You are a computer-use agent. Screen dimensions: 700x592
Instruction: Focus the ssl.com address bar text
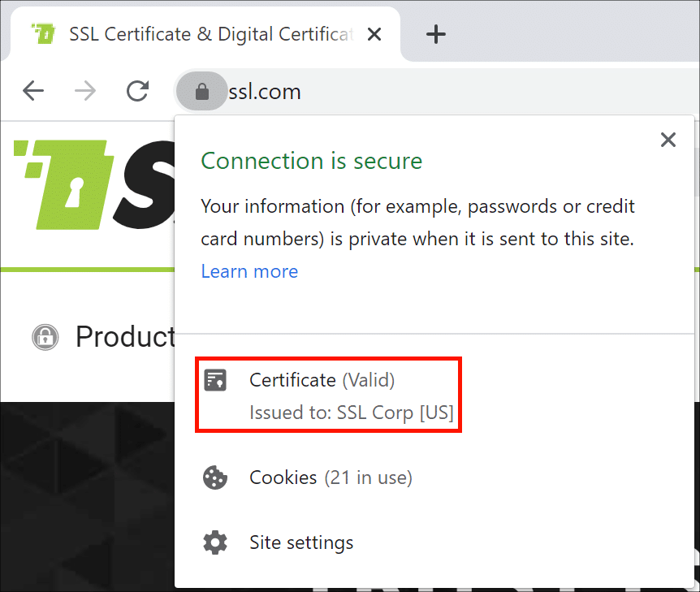(266, 92)
